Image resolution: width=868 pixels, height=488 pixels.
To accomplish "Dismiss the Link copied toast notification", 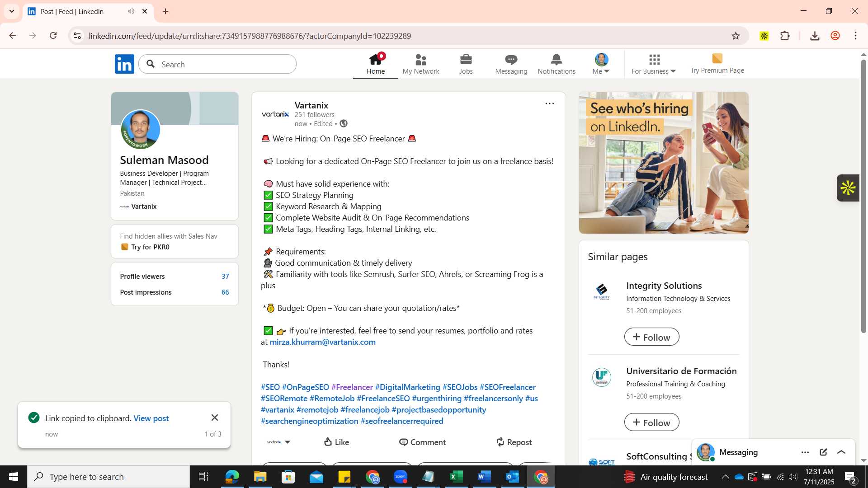I will click(x=215, y=418).
